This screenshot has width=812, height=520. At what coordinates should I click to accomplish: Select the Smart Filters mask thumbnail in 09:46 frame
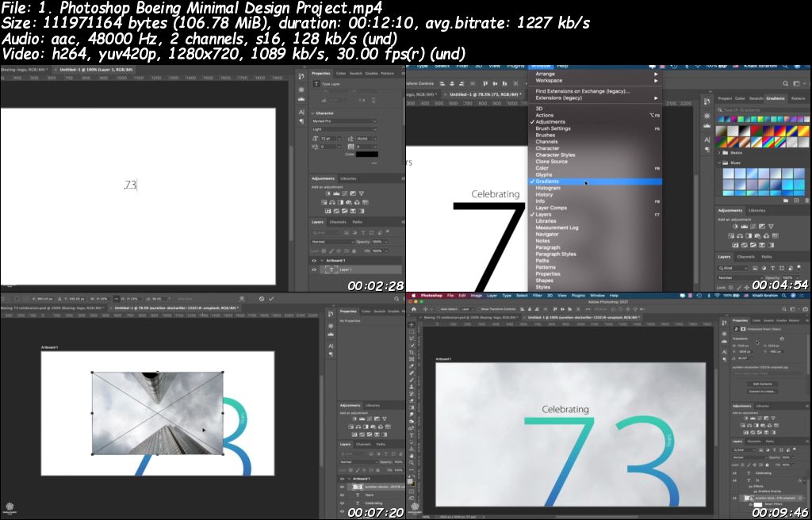tap(757, 504)
